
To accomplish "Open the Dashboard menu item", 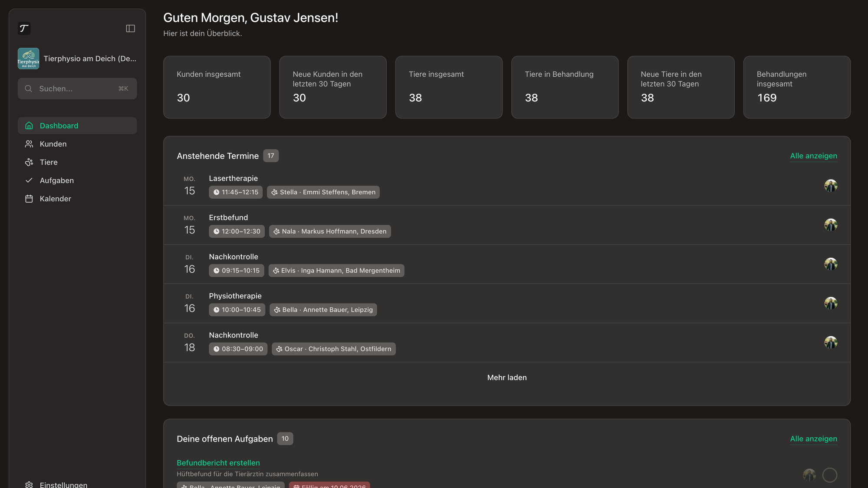I will (x=77, y=125).
